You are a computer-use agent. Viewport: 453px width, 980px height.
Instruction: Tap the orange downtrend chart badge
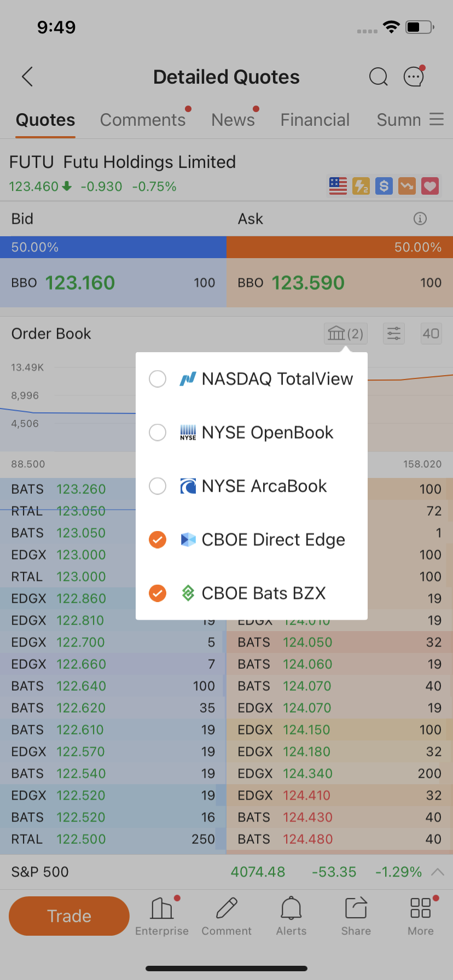[x=407, y=186]
